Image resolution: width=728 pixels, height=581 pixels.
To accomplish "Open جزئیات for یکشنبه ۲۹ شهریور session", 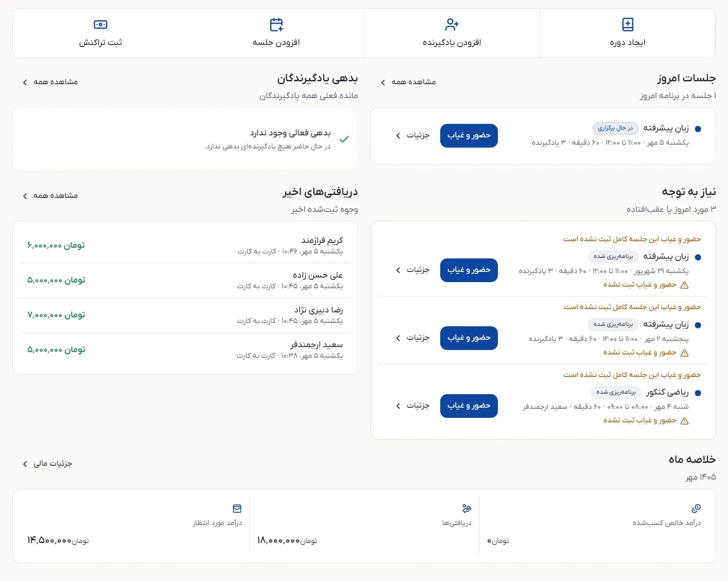I will [x=412, y=270].
